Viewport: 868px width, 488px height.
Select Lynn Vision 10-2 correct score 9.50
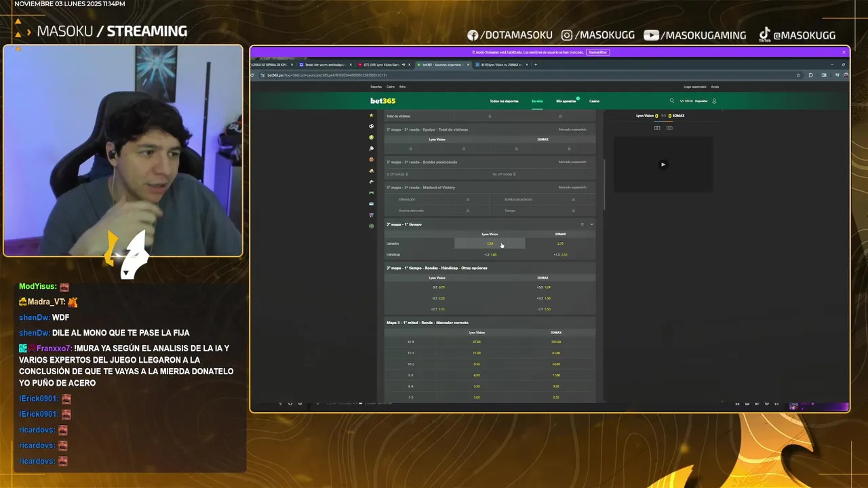477,364
